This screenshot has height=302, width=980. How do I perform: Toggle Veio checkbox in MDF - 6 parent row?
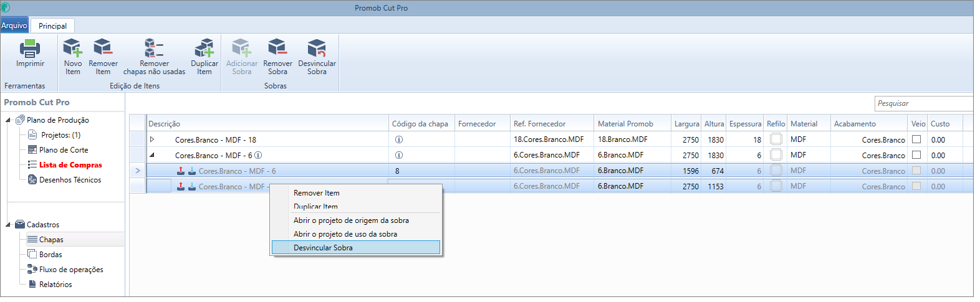pyautogui.click(x=916, y=155)
